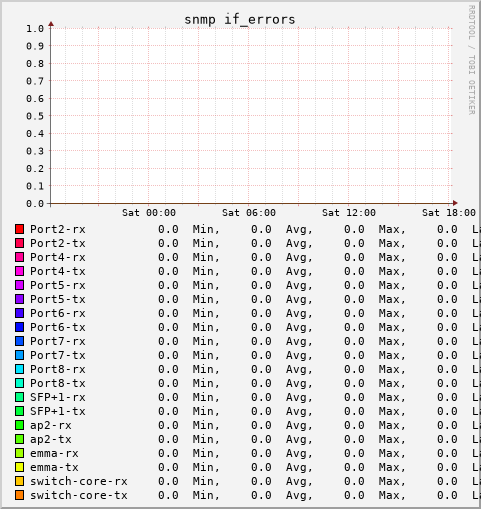Viewport: 481px width, 509px height.
Task: Click the 0.5 value on the y-axis
Action: (35, 116)
